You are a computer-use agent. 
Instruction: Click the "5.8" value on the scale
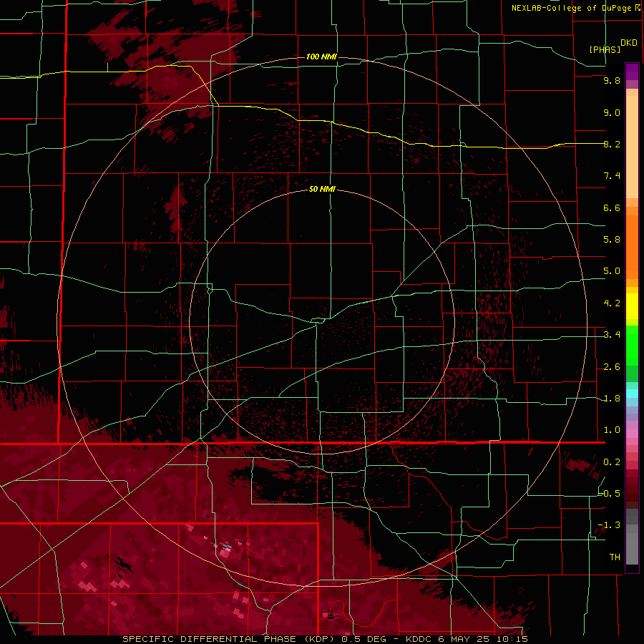(x=612, y=240)
